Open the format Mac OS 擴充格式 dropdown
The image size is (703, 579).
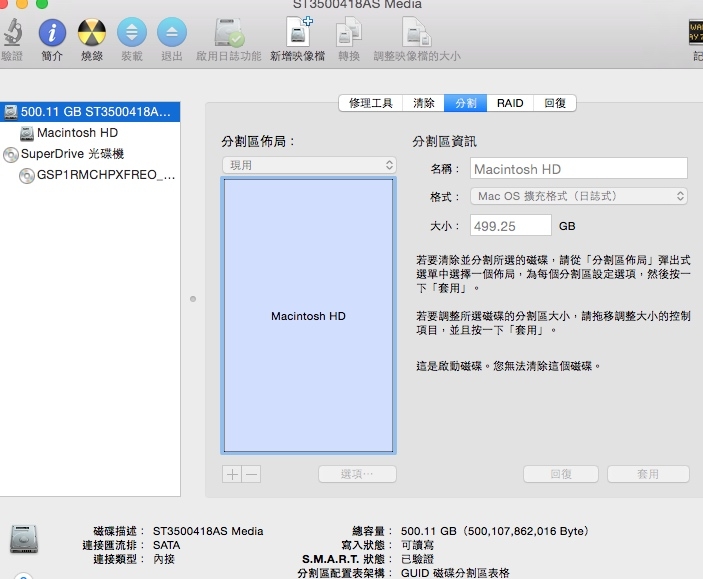coord(578,196)
